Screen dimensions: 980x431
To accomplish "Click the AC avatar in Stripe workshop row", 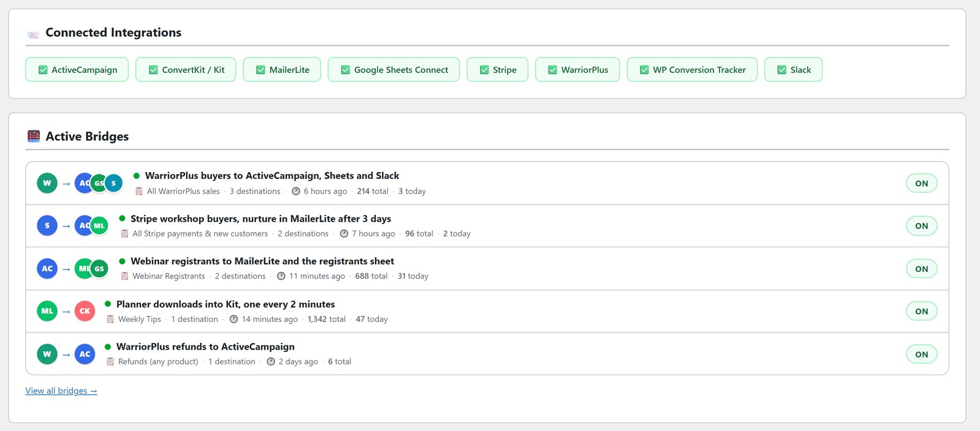I will point(83,226).
